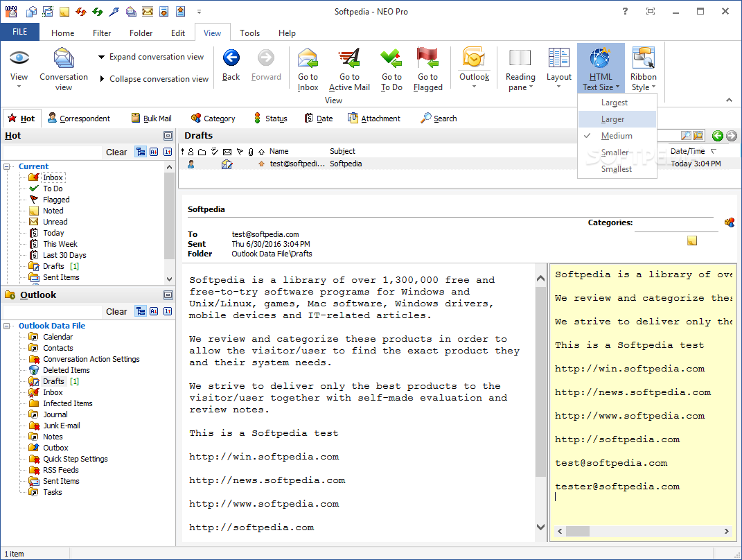Viewport: 742px width, 560px height.
Task: Open the View eye dropdown
Action: coord(19,68)
